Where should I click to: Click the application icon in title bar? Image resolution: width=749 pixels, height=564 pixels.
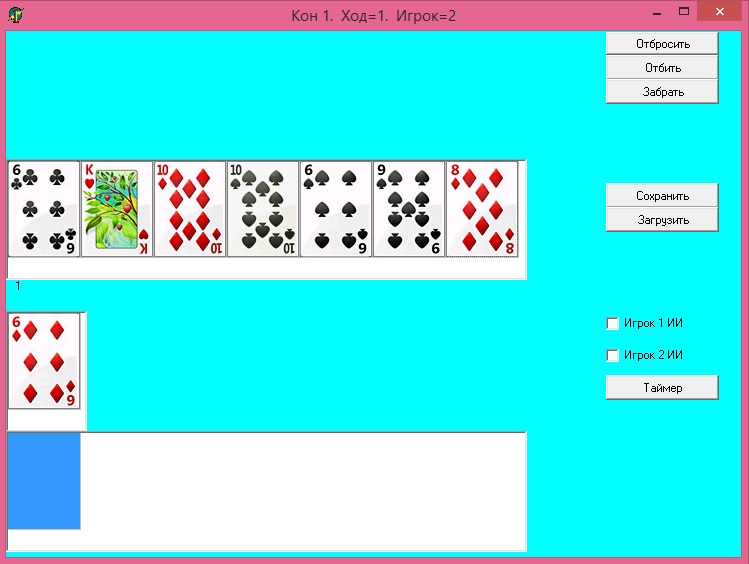tap(16, 15)
